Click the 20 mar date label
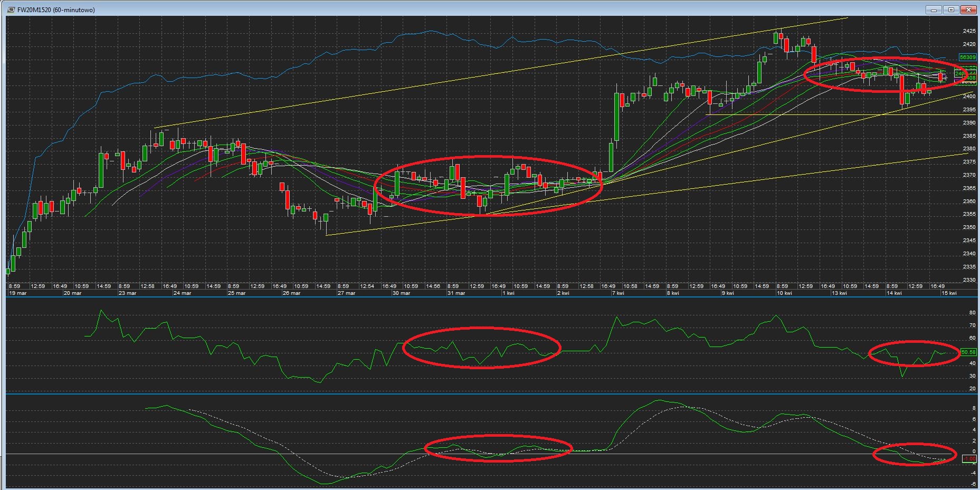 coord(72,293)
